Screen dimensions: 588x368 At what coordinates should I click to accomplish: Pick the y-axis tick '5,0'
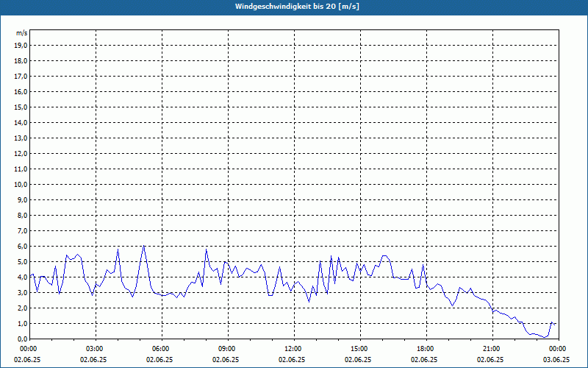tap(23, 262)
